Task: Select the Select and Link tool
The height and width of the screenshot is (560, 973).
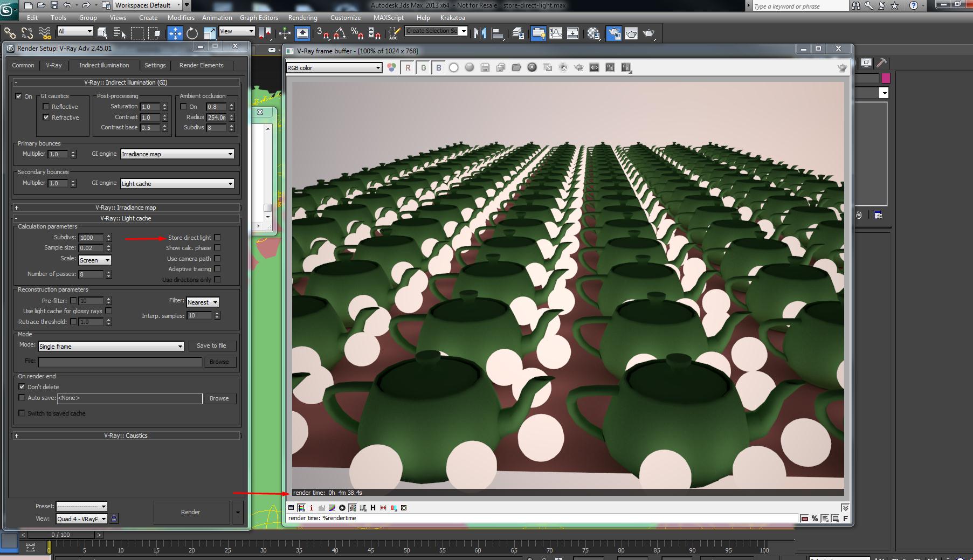Action: [10, 33]
